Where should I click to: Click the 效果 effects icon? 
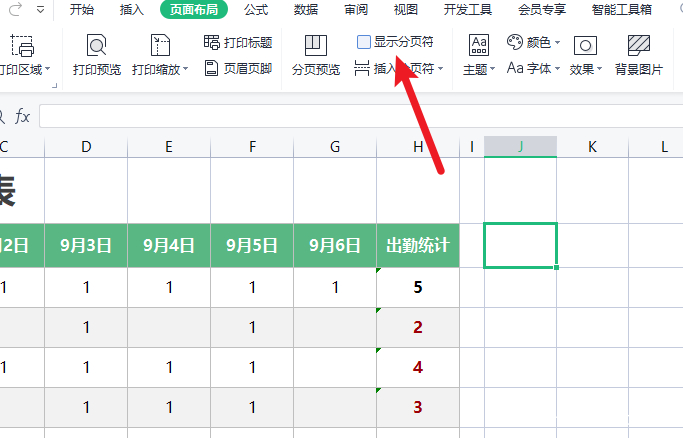tap(585, 45)
